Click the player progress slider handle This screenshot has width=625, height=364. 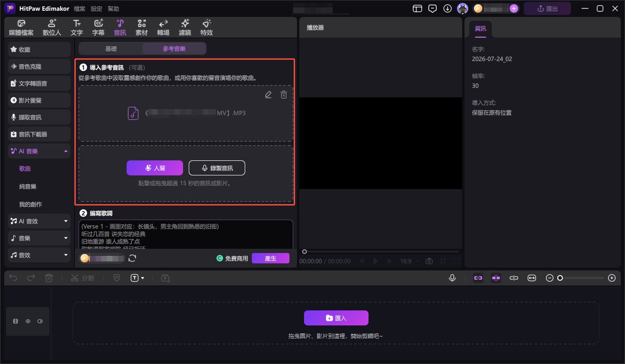tap(304, 252)
